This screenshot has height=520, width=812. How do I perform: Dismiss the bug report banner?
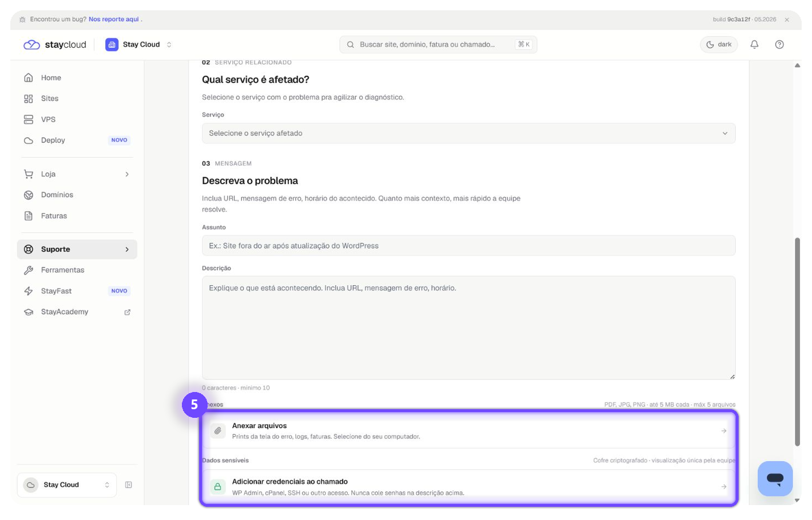tap(787, 20)
